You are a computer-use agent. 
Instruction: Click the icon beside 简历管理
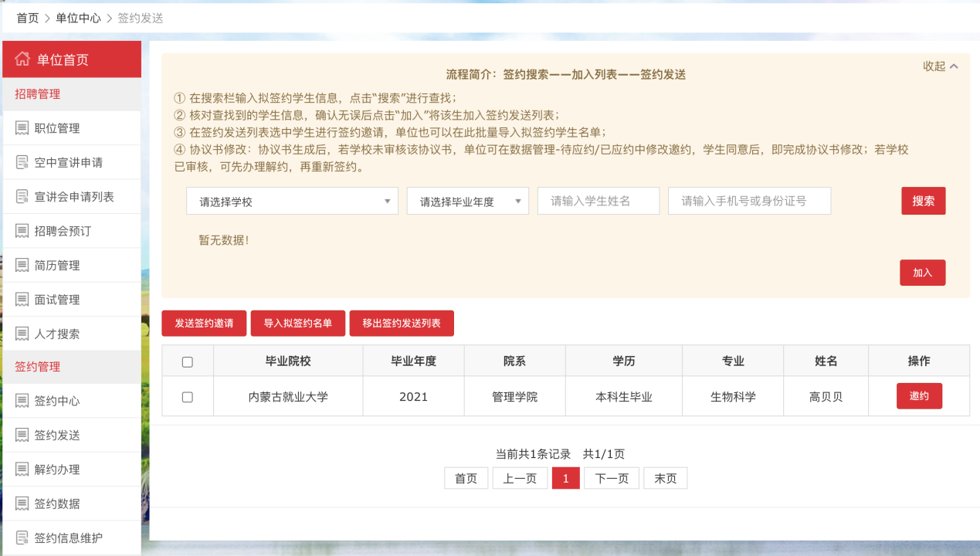point(22,265)
